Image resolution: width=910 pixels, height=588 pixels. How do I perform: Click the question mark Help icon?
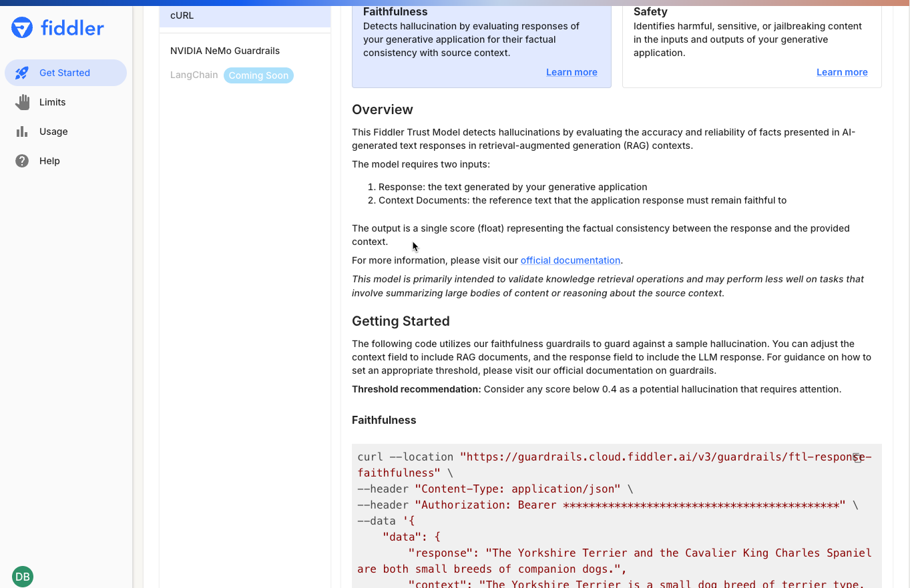[x=22, y=161]
